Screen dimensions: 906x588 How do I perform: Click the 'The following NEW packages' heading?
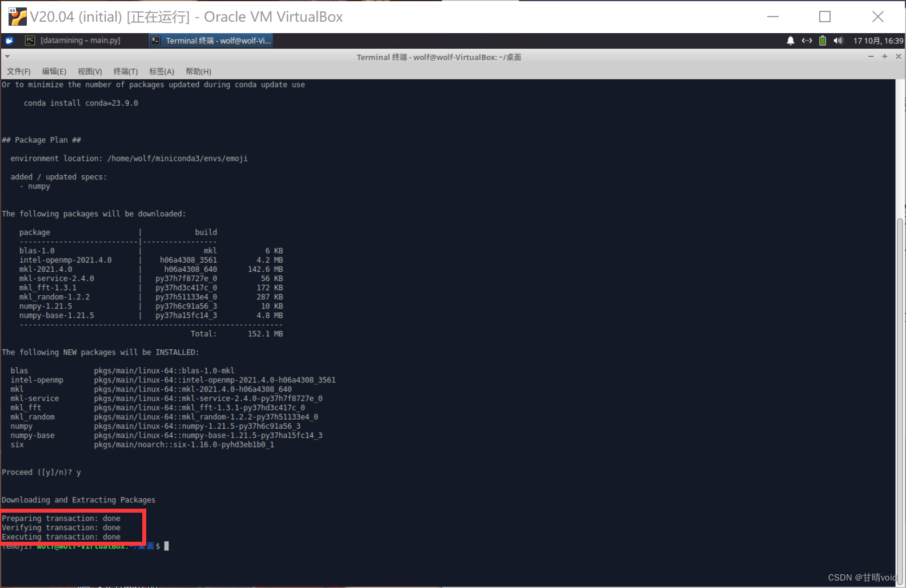click(101, 352)
